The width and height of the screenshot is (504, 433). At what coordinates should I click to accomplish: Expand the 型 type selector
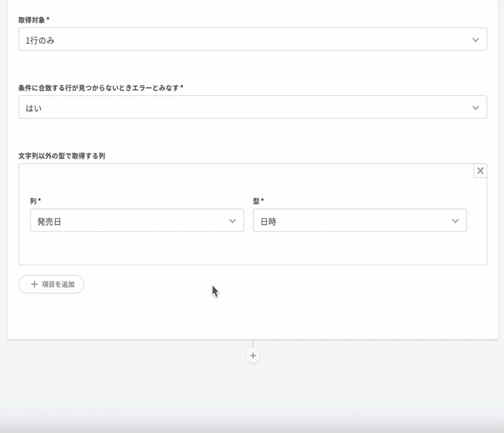(359, 220)
